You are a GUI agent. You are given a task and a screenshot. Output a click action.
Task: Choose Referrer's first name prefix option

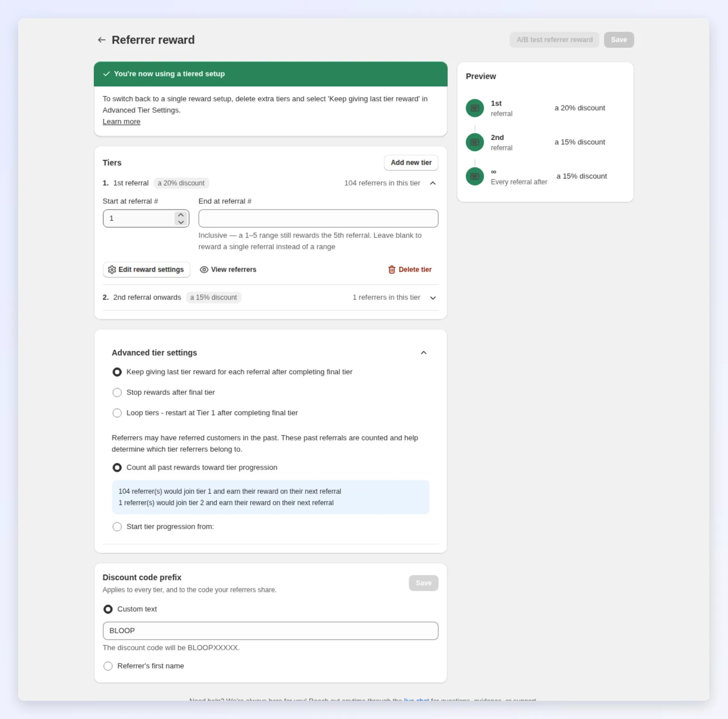108,666
